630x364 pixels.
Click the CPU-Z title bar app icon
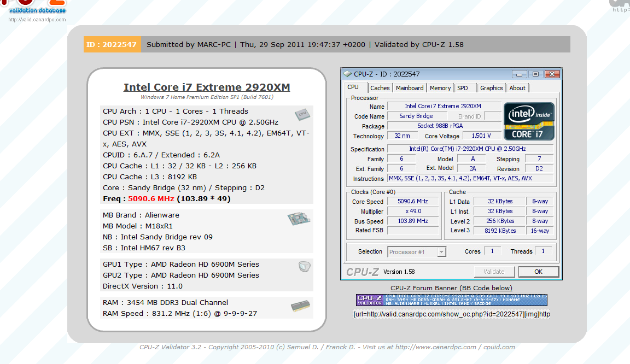click(347, 74)
